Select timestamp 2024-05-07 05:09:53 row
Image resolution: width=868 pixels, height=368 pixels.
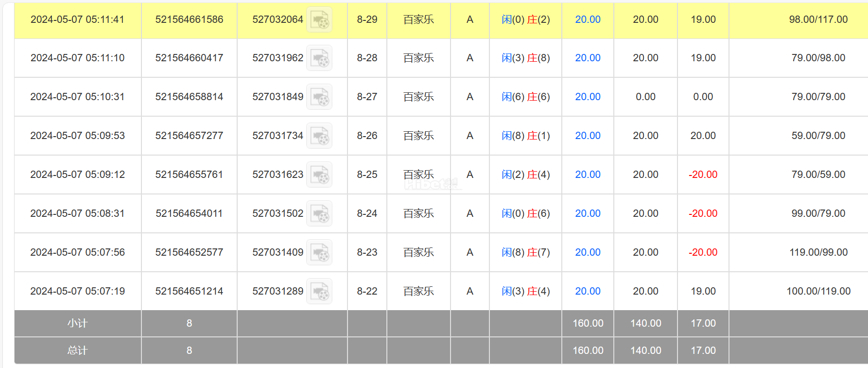point(78,136)
